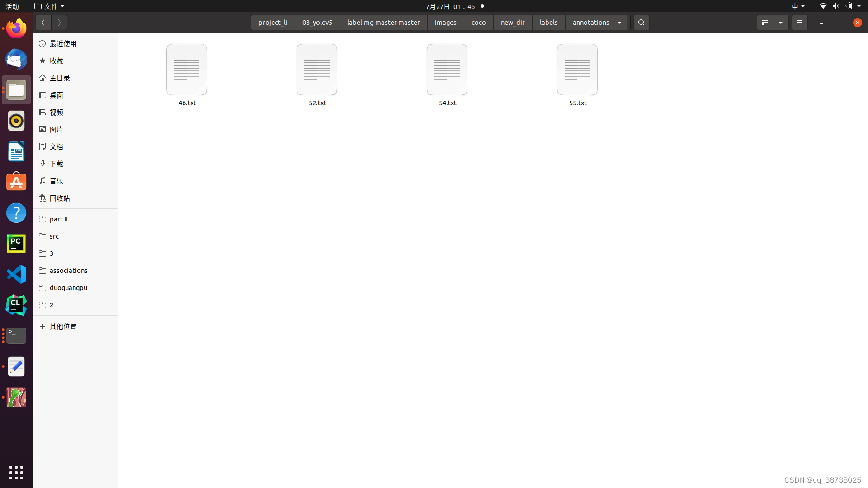The width and height of the screenshot is (868, 488).
Task: Click the forward navigation arrow
Action: 59,22
